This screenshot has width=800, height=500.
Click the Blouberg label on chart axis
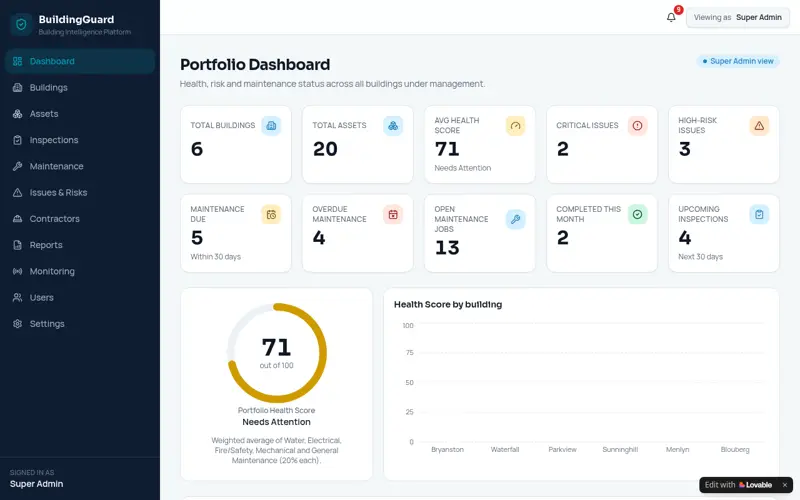click(735, 449)
